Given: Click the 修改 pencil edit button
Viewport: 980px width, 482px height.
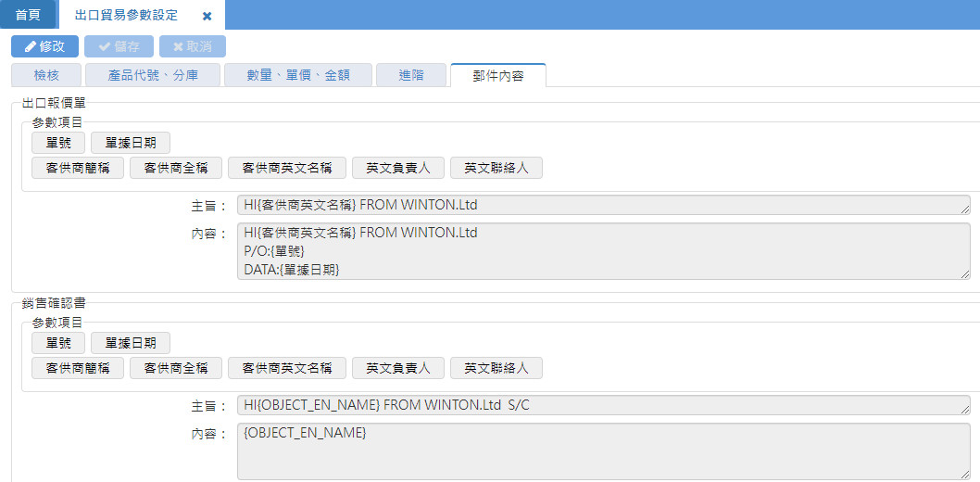Looking at the screenshot, I should [44, 46].
